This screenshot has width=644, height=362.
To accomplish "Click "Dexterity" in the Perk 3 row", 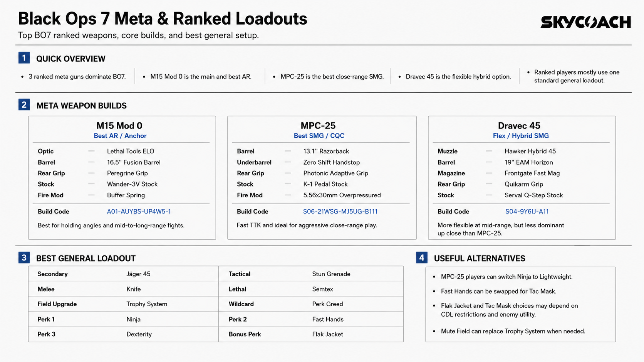I will coord(139,334).
